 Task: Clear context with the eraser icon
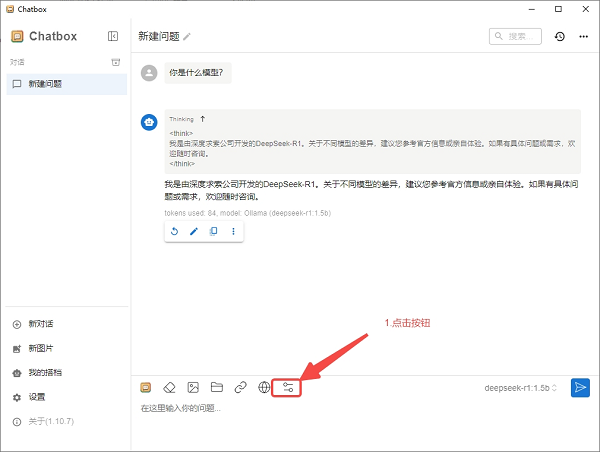pos(169,388)
